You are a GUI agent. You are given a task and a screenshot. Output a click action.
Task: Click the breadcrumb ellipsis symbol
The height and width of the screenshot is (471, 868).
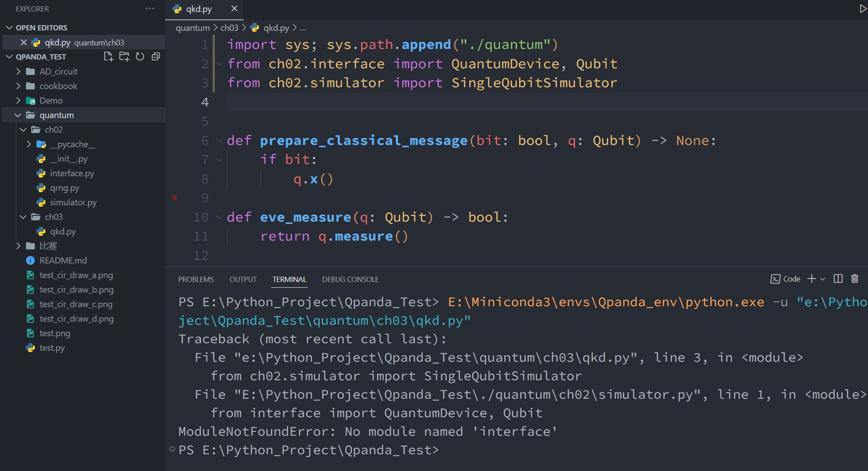click(303, 28)
